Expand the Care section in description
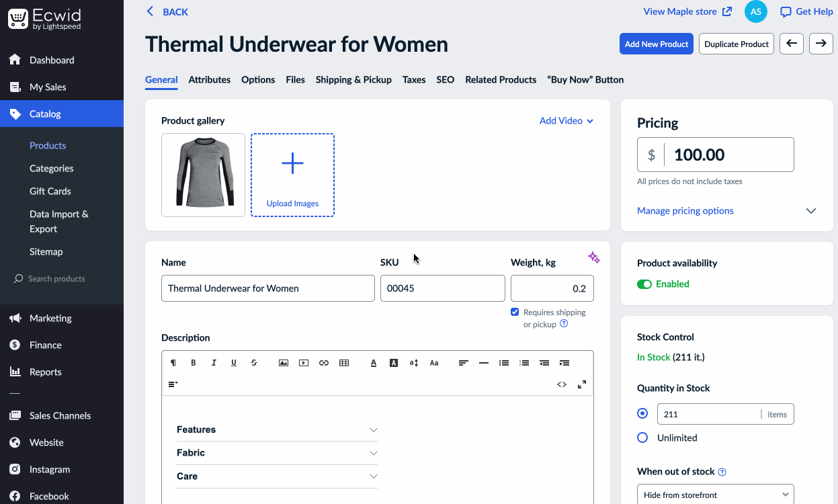The width and height of the screenshot is (838, 504). (277, 476)
